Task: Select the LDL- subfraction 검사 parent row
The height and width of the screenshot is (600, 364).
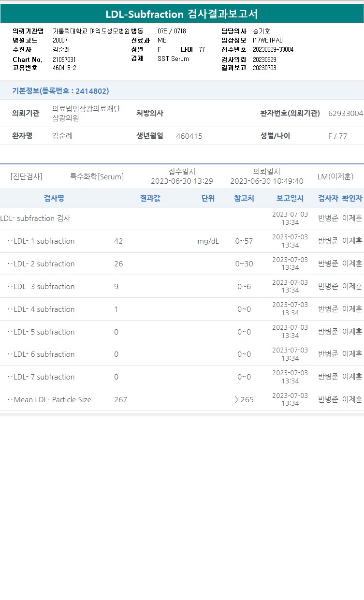Action: [x=182, y=219]
